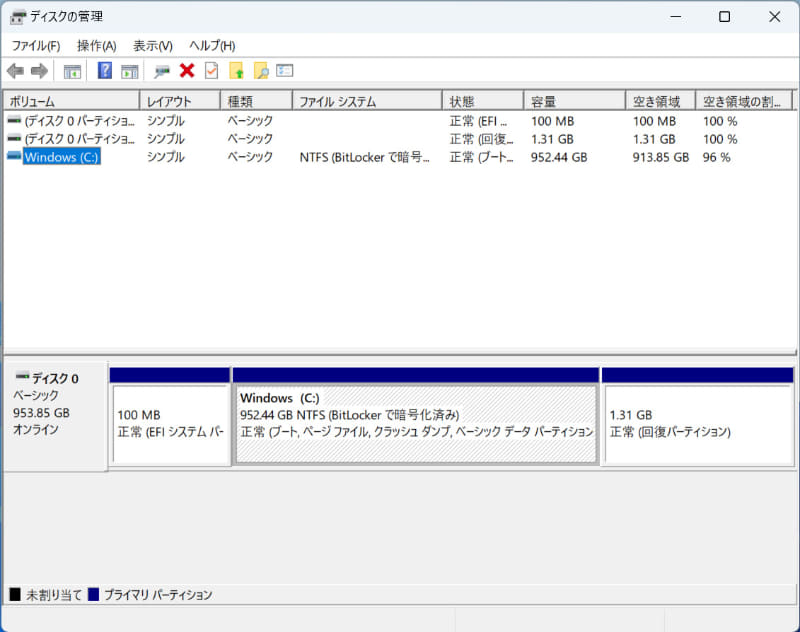Click the Back navigation arrow icon
This screenshot has height=632, width=800.
14,70
